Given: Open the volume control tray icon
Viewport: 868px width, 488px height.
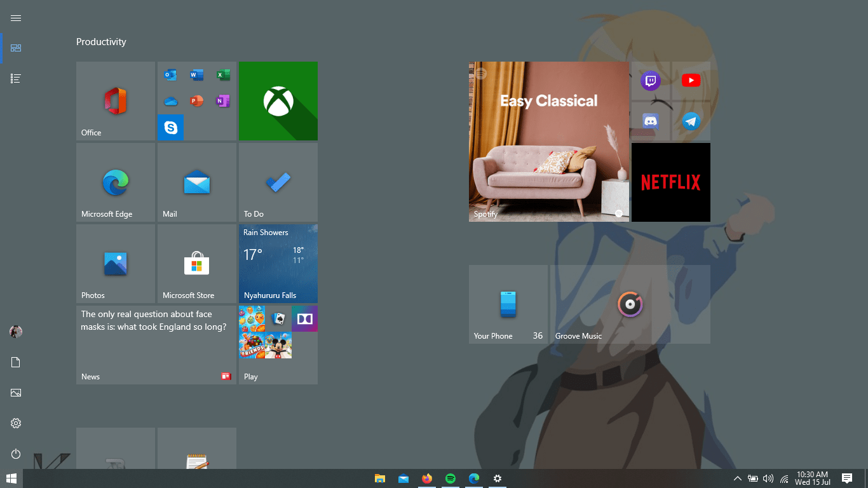Looking at the screenshot, I should [768, 478].
